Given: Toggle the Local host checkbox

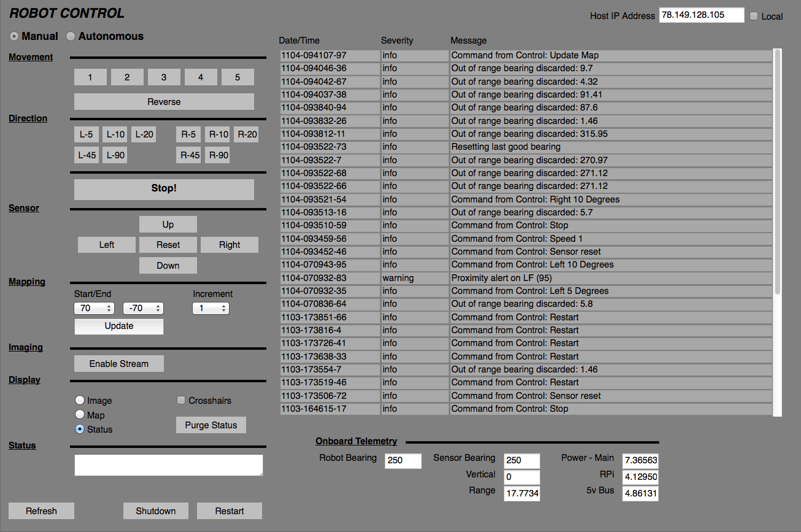Looking at the screenshot, I should point(754,16).
